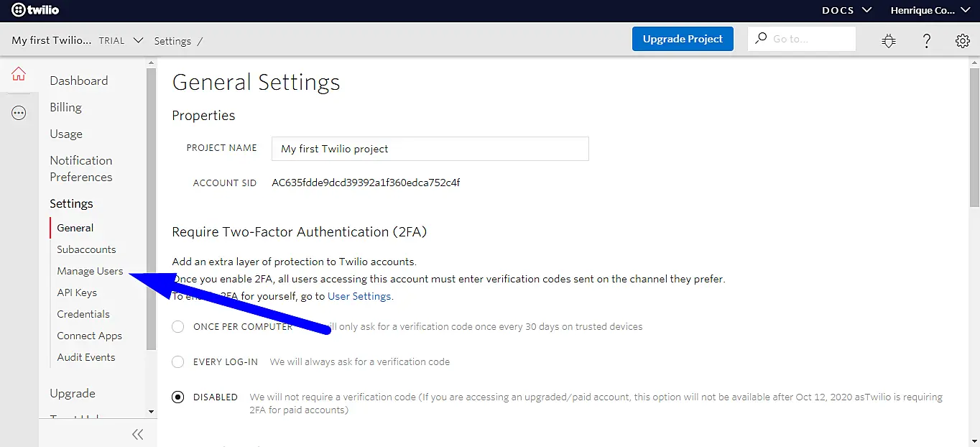Image resolution: width=980 pixels, height=447 pixels.
Task: Follow the User Settings link
Action: pos(359,296)
